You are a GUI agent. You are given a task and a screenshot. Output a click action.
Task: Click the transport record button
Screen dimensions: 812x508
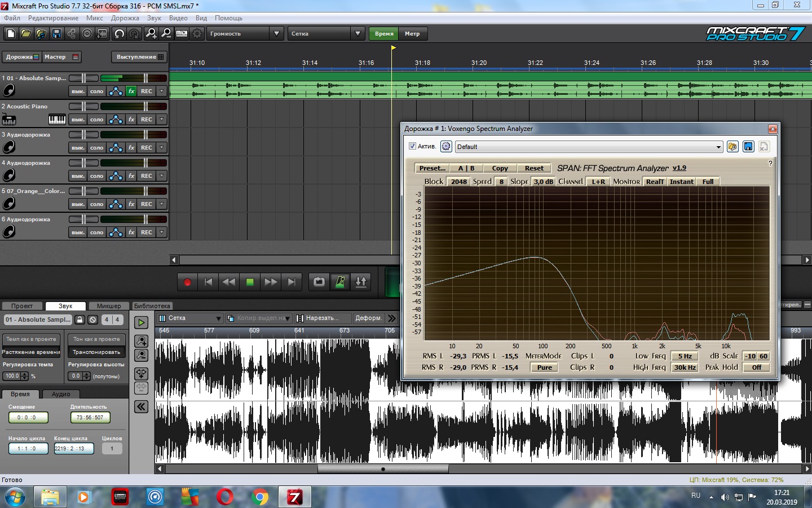pyautogui.click(x=188, y=282)
